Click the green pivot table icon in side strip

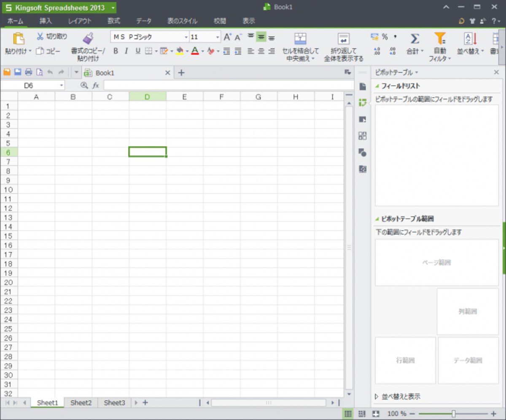tap(362, 102)
